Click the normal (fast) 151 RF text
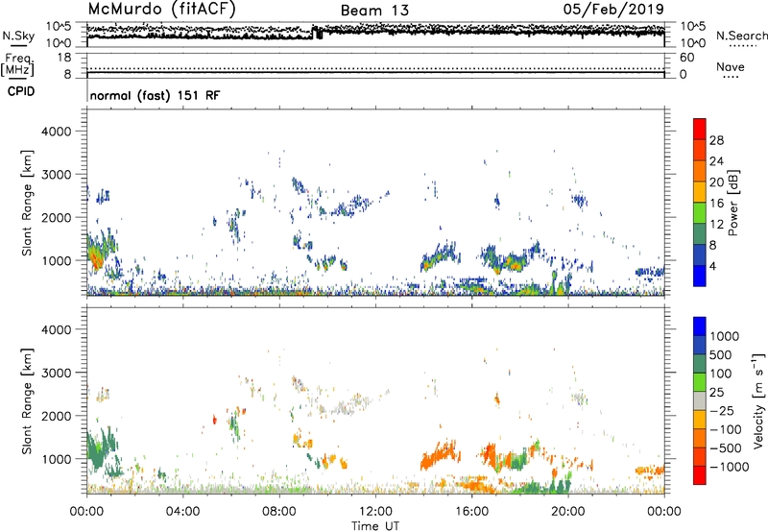Viewport: 768px width, 532px height. [x=155, y=95]
